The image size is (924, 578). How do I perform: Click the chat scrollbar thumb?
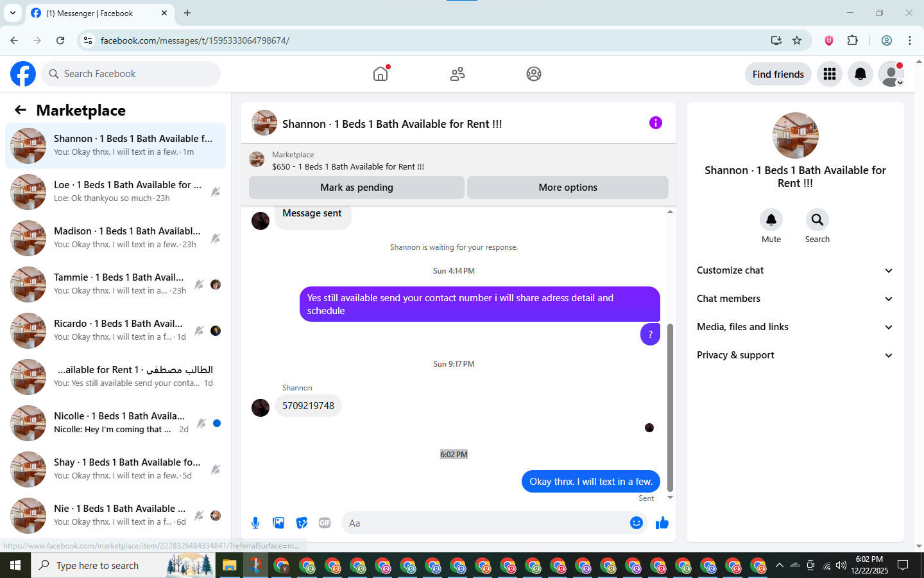click(x=670, y=407)
